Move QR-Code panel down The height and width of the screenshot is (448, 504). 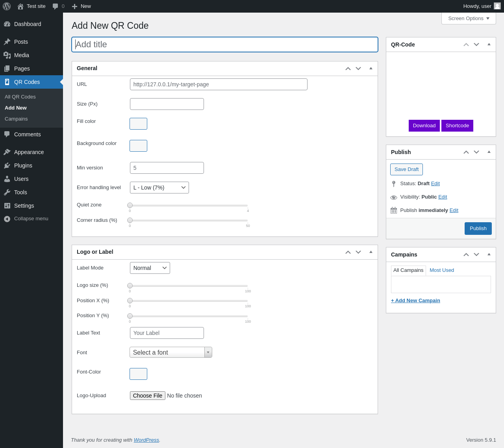pyautogui.click(x=476, y=45)
